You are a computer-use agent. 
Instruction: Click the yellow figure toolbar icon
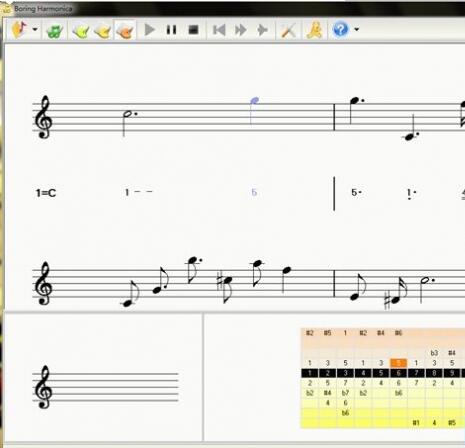click(314, 30)
